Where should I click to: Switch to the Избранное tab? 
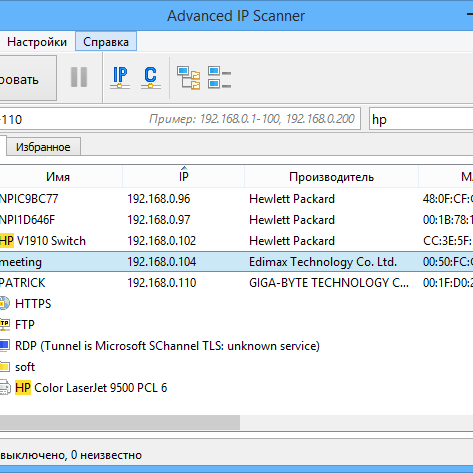(x=43, y=147)
